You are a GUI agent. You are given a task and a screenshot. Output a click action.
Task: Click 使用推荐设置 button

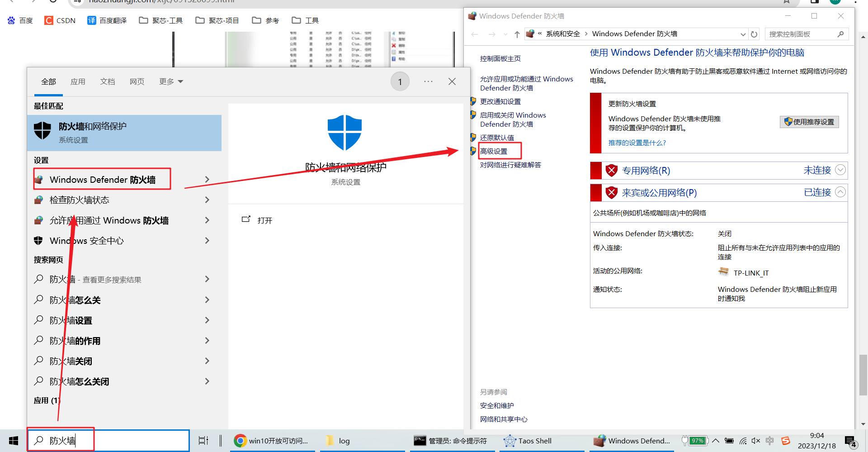(x=809, y=122)
